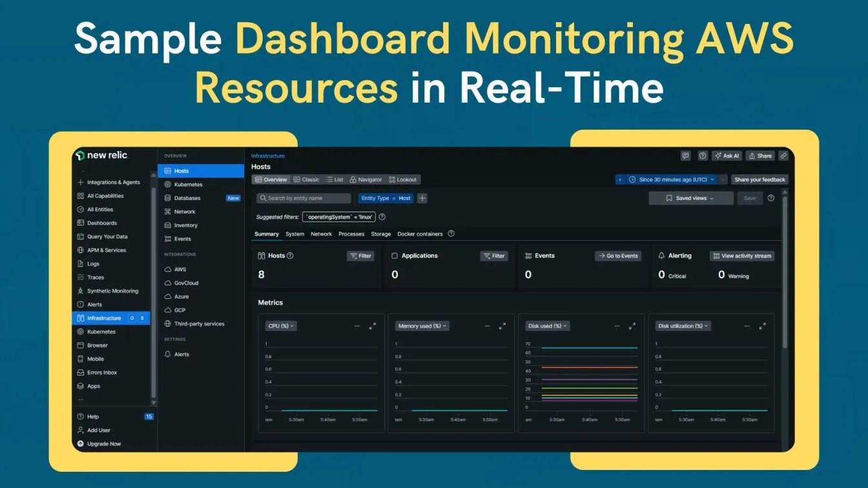Open Events in the infrastructure submenu
This screenshot has width=868, height=488.
[x=182, y=239]
